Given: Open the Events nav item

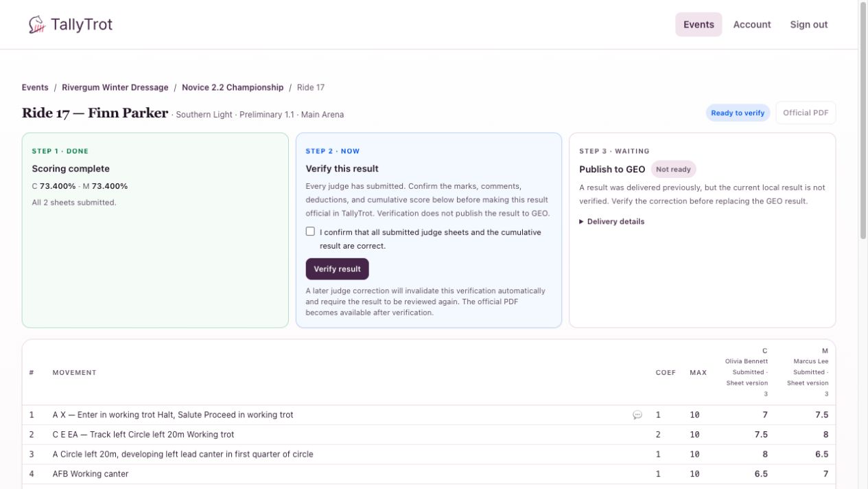Looking at the screenshot, I should (699, 25).
